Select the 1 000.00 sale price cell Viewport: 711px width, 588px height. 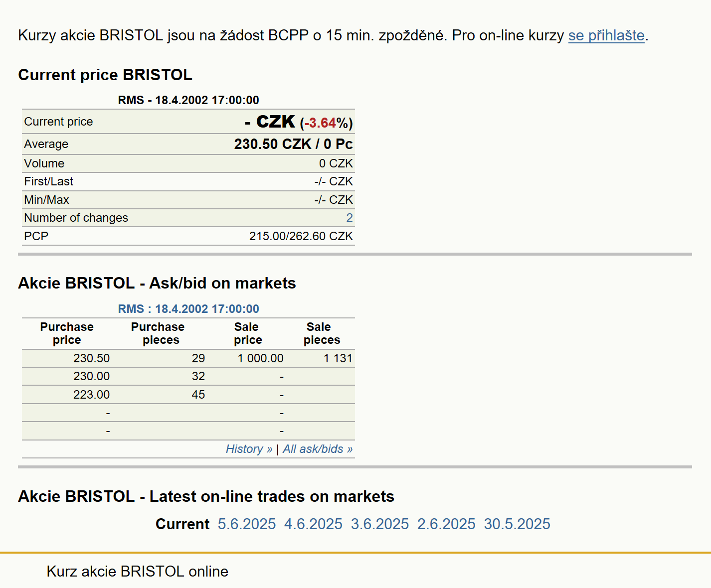pos(260,358)
